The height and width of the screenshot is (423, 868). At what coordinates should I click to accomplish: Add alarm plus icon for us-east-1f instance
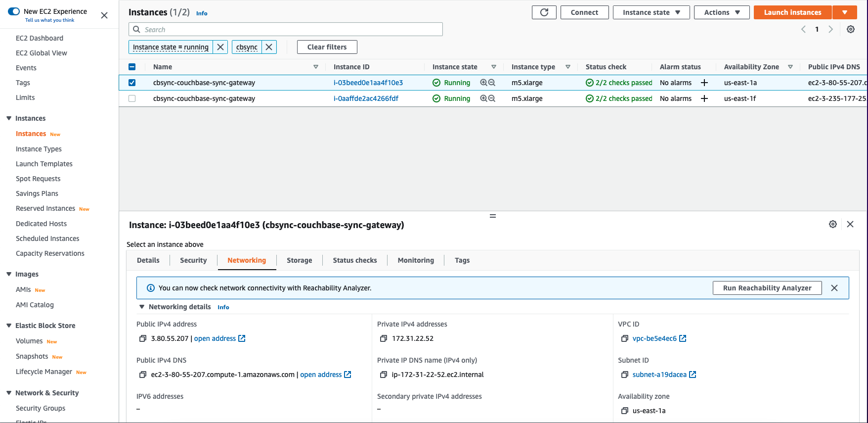[704, 98]
